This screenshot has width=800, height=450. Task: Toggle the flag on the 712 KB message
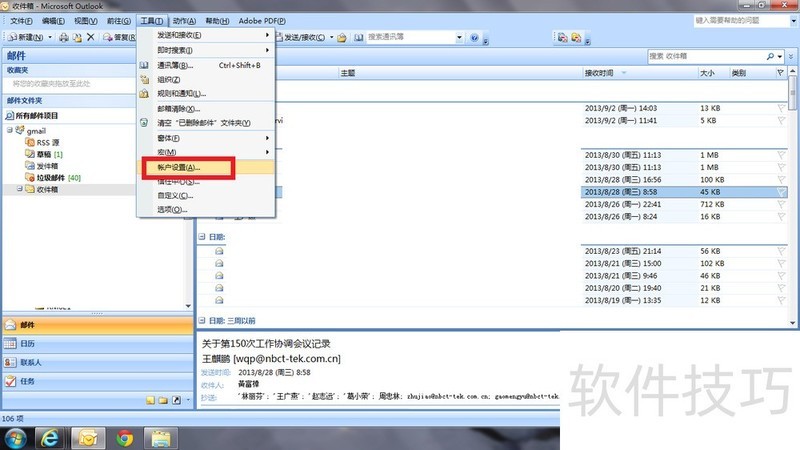[x=781, y=204]
